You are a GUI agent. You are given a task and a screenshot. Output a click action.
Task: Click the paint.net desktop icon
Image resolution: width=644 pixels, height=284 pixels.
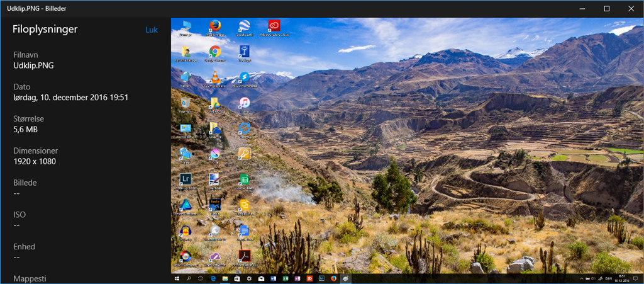click(215, 179)
